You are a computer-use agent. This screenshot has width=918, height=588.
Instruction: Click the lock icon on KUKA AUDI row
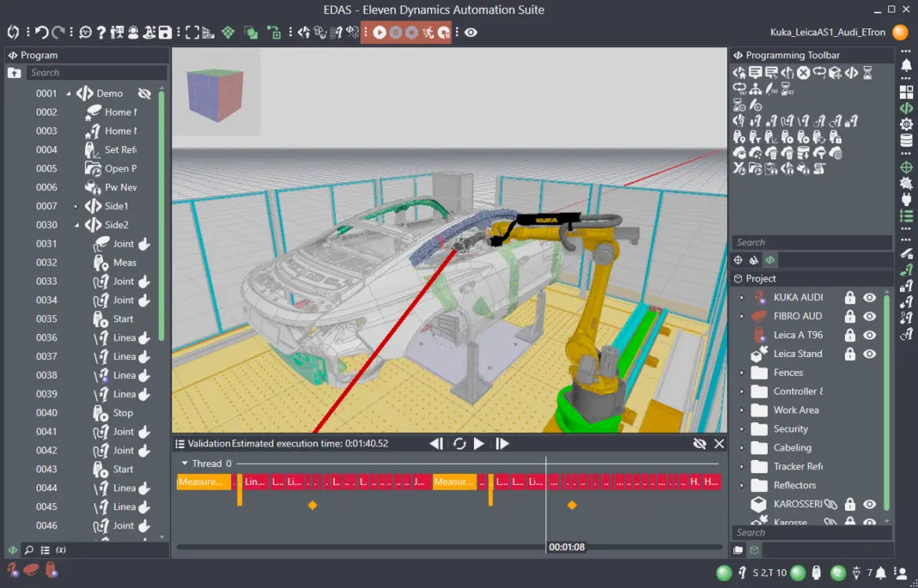click(850, 297)
